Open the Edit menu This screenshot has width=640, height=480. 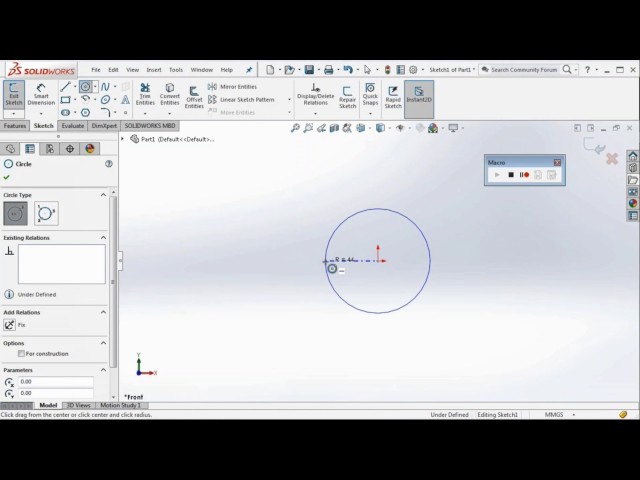[113, 70]
